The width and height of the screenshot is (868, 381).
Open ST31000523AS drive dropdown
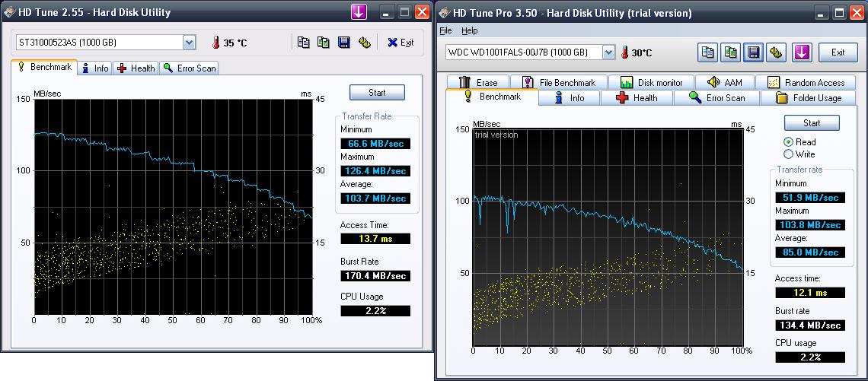190,42
